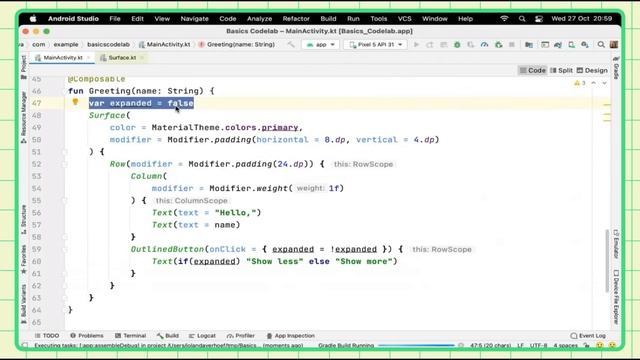Open the Resource Manager side tab
The height and width of the screenshot is (360, 640).
click(24, 118)
